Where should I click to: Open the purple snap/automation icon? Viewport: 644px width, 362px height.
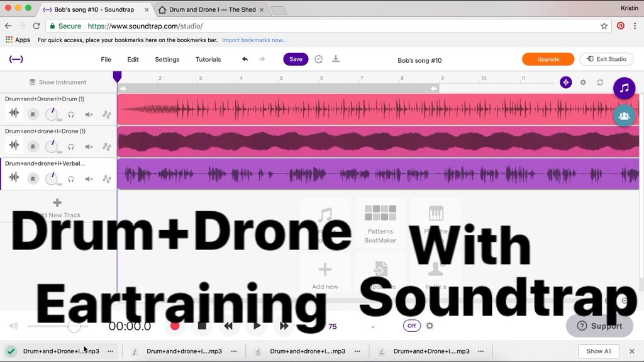click(x=565, y=82)
